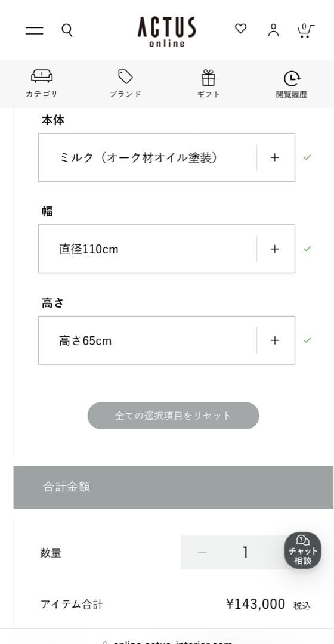View favorites via heart icon
The width and height of the screenshot is (334, 644).
[x=240, y=29]
